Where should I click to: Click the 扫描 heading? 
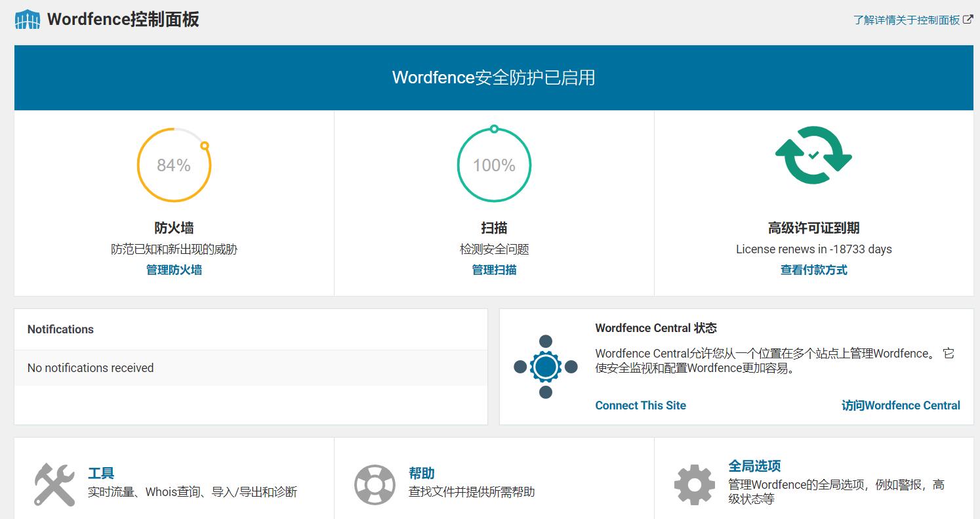[494, 228]
